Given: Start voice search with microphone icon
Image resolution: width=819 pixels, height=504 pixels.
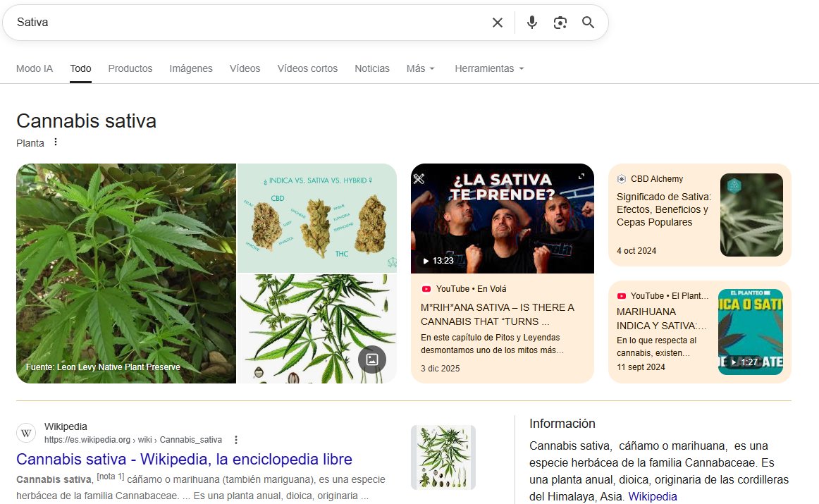Looking at the screenshot, I should point(531,23).
